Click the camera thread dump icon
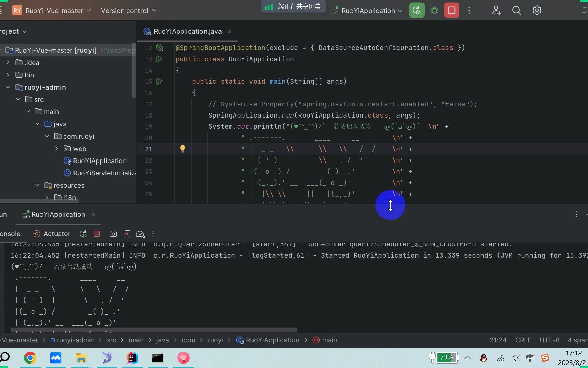 tap(113, 234)
